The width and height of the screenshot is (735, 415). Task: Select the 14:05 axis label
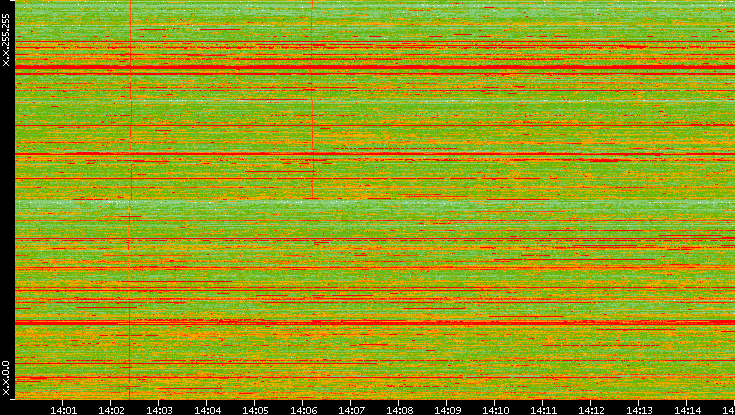click(255, 411)
